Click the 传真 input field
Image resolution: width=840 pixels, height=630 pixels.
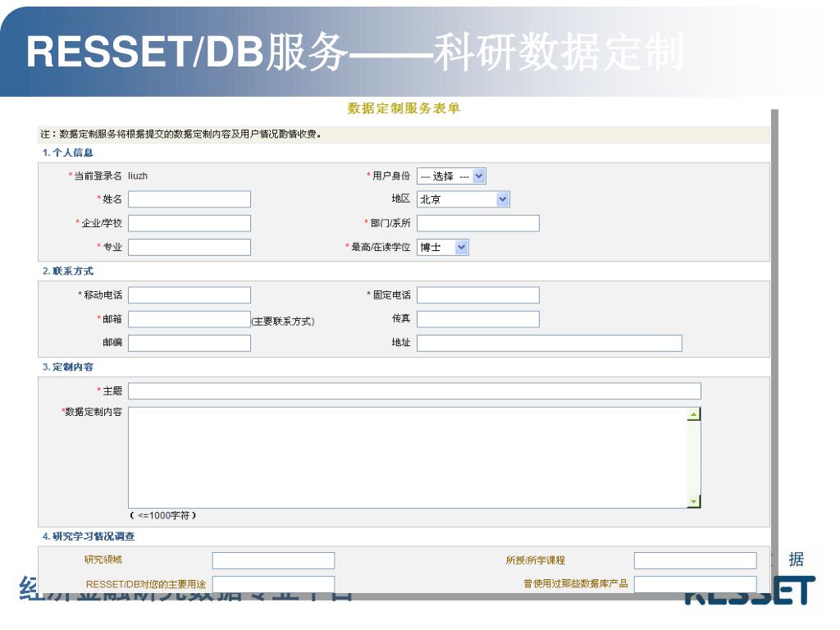[x=478, y=319]
